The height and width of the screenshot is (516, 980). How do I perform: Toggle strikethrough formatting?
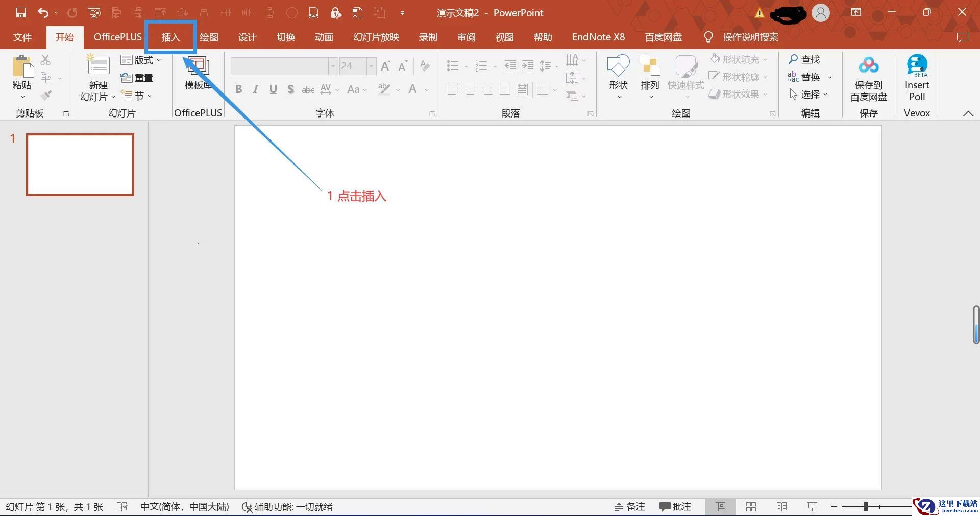(308, 89)
